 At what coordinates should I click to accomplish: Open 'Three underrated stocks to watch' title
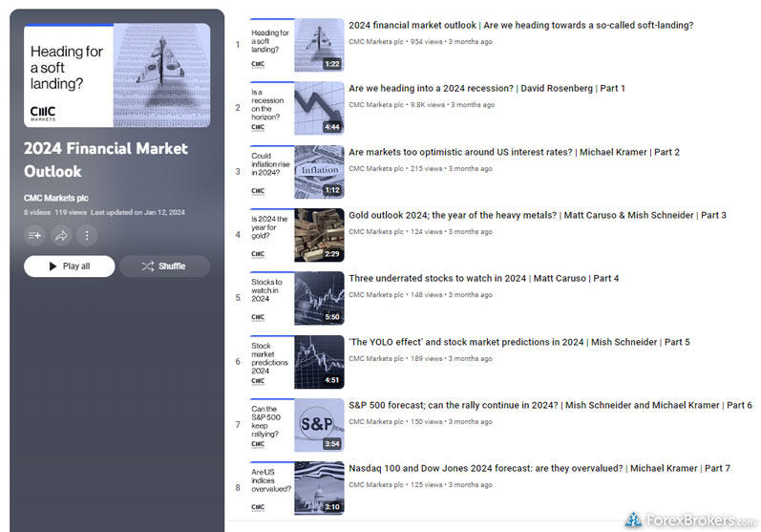(483, 278)
